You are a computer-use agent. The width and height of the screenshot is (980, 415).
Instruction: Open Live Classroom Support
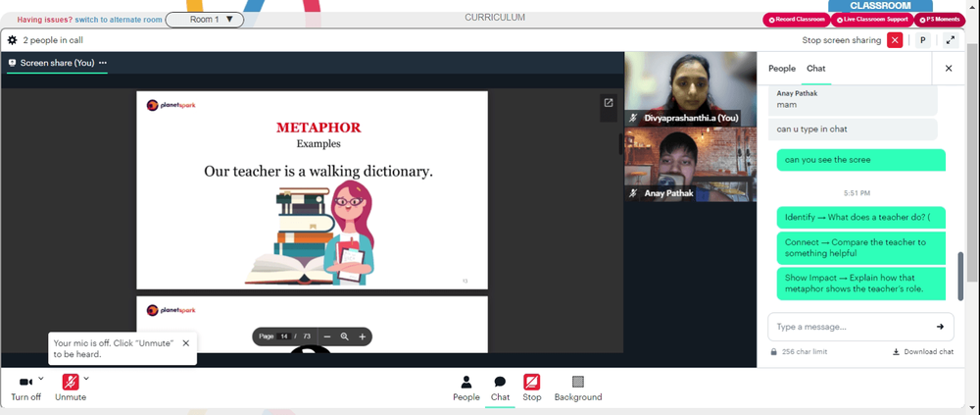872,20
